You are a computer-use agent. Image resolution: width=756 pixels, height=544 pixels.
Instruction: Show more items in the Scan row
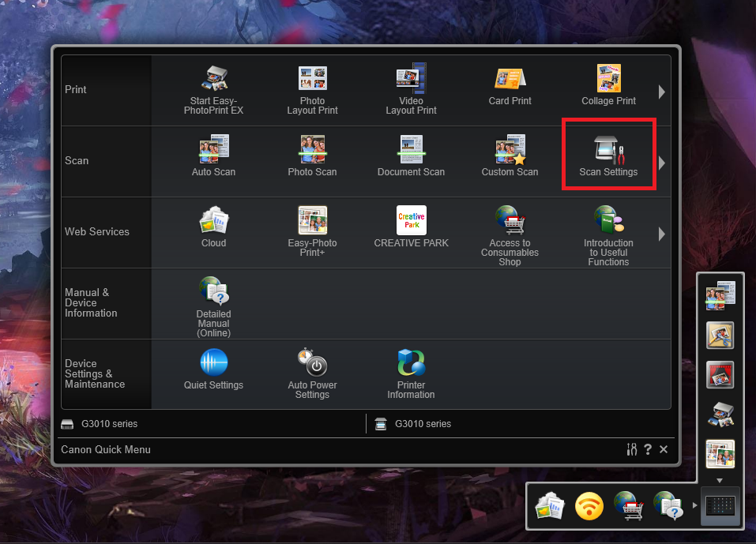[662, 163]
